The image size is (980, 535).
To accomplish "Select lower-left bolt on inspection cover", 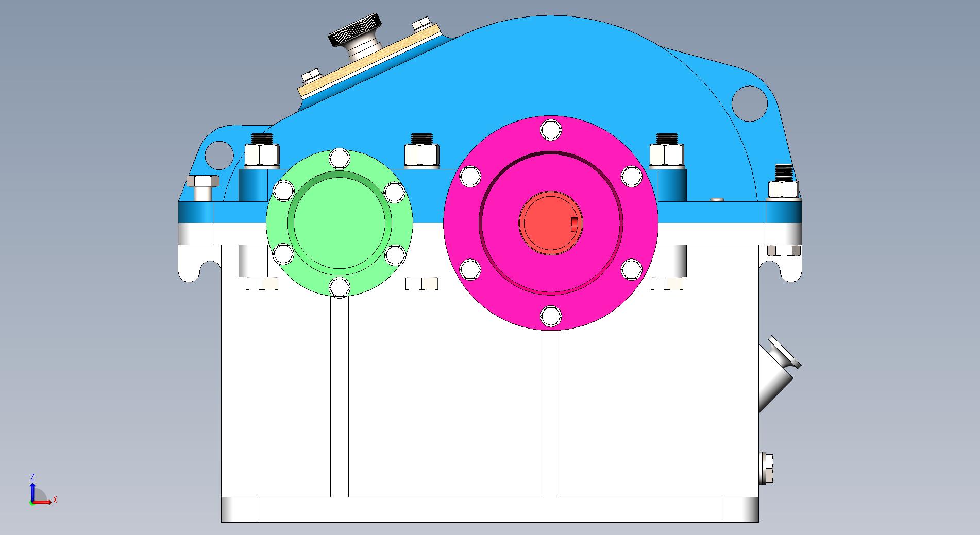I will [x=311, y=76].
